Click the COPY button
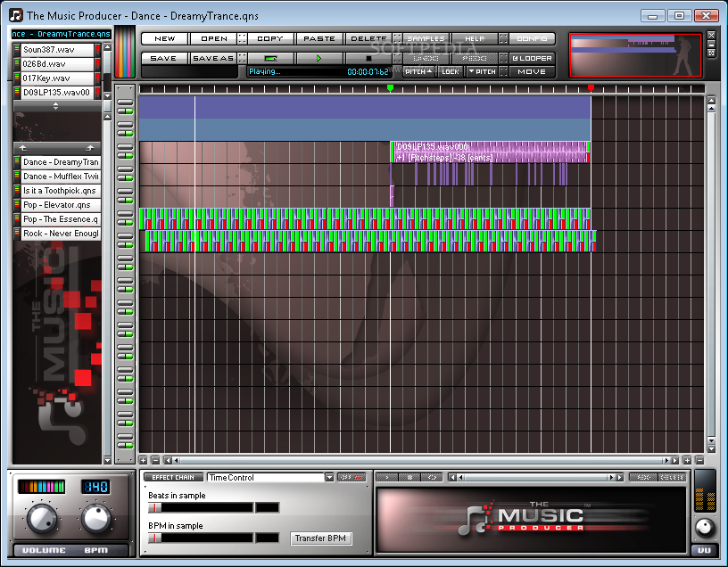 point(270,38)
